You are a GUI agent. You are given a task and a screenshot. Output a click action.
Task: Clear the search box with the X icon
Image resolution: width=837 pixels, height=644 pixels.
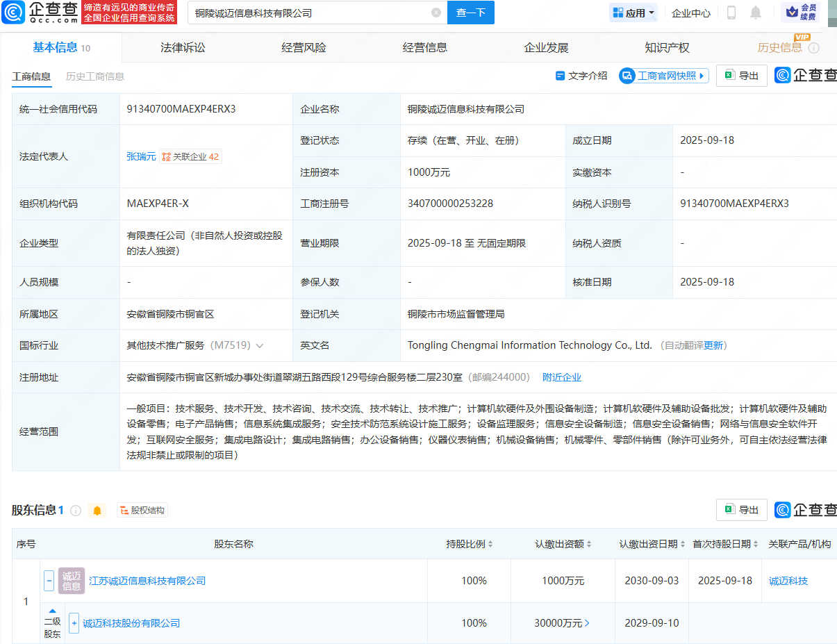click(436, 13)
